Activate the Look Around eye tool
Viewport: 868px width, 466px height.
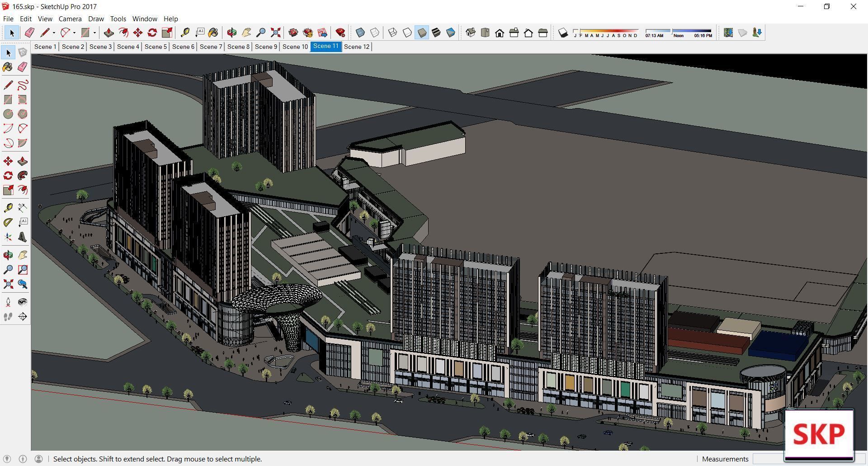23,302
